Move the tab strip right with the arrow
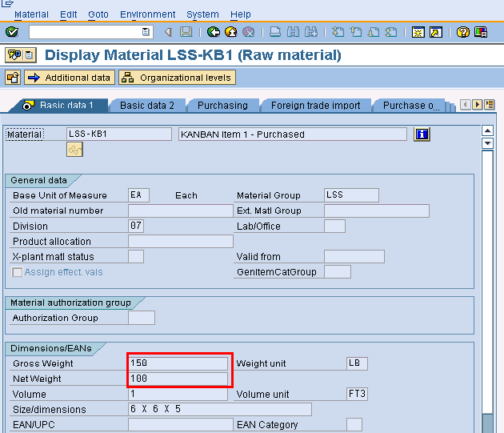504x433 pixels. 478,105
